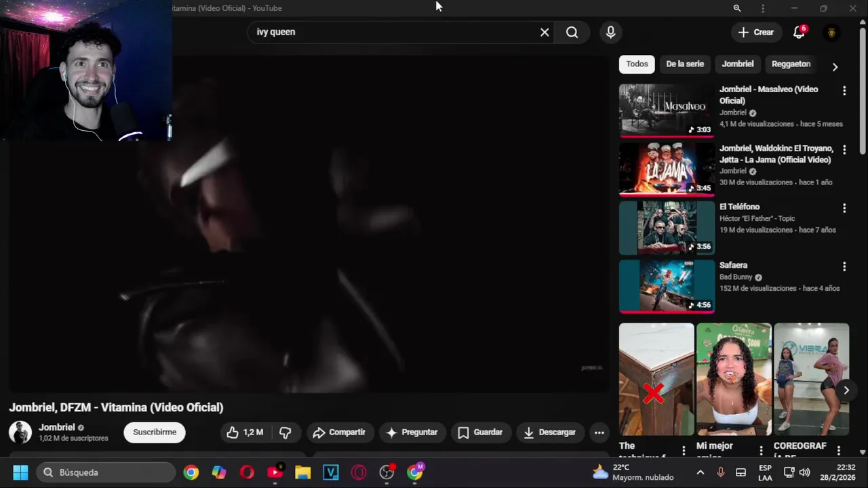Open the Héctor "El Father" - Topic channel
This screenshot has width=868, height=488.
[x=757, y=218]
